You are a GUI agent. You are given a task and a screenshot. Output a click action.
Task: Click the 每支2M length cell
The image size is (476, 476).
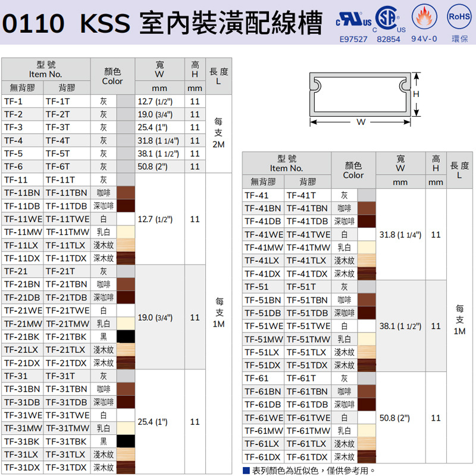pos(218,133)
